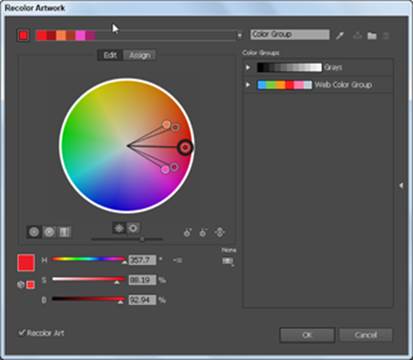Image resolution: width=413 pixels, height=360 pixels.
Task: Click the new color group folder icon
Action: point(372,35)
